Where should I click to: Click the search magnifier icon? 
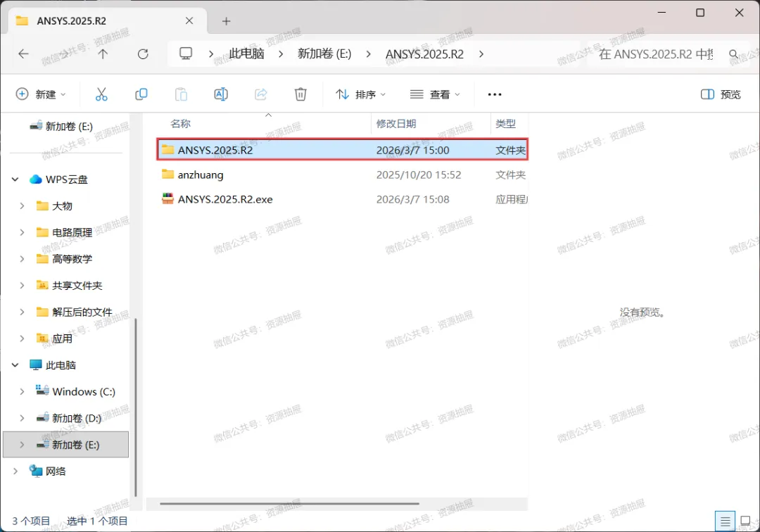point(734,53)
